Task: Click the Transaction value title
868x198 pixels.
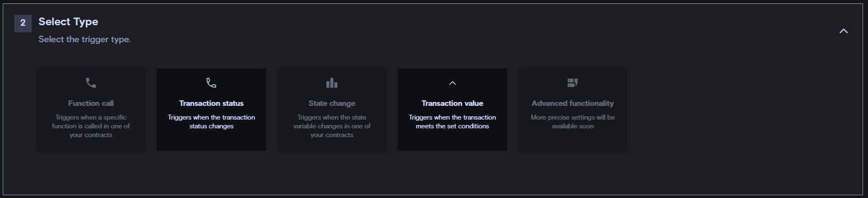Action: click(x=452, y=103)
